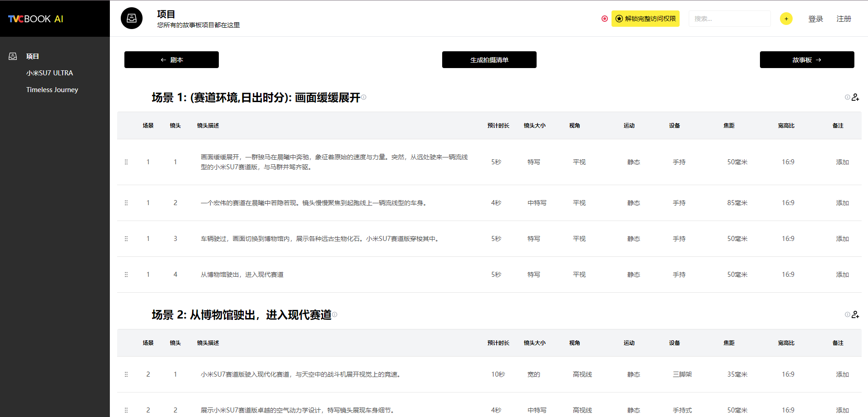Viewport: 868px width, 417px height.
Task: Click 特写 shot size in scene 1 shot 3
Action: [x=534, y=239]
